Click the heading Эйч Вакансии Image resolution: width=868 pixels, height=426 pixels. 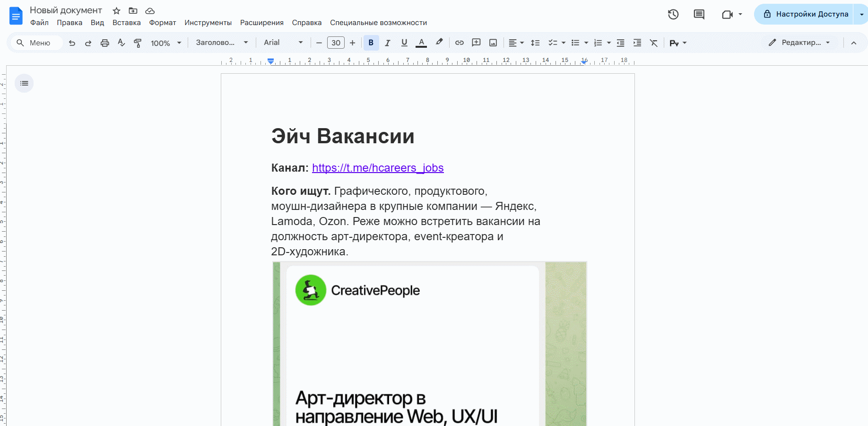point(343,136)
